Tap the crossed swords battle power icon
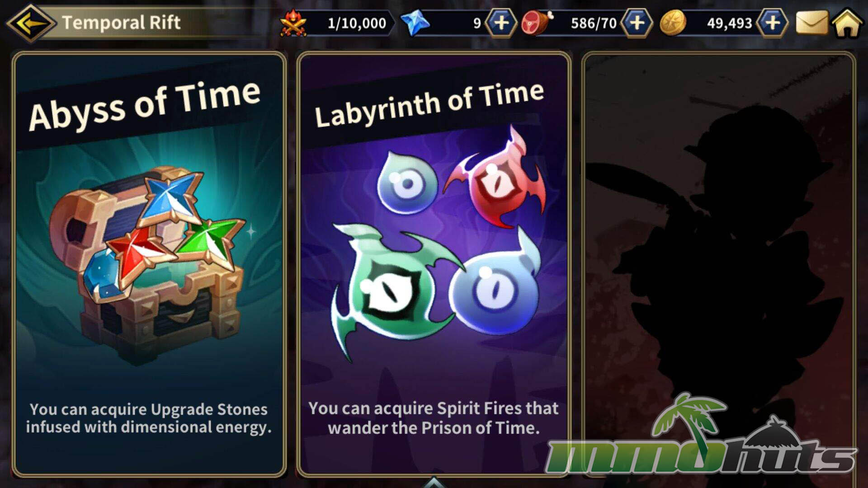Screen dimensions: 868x488 pyautogui.click(x=293, y=23)
